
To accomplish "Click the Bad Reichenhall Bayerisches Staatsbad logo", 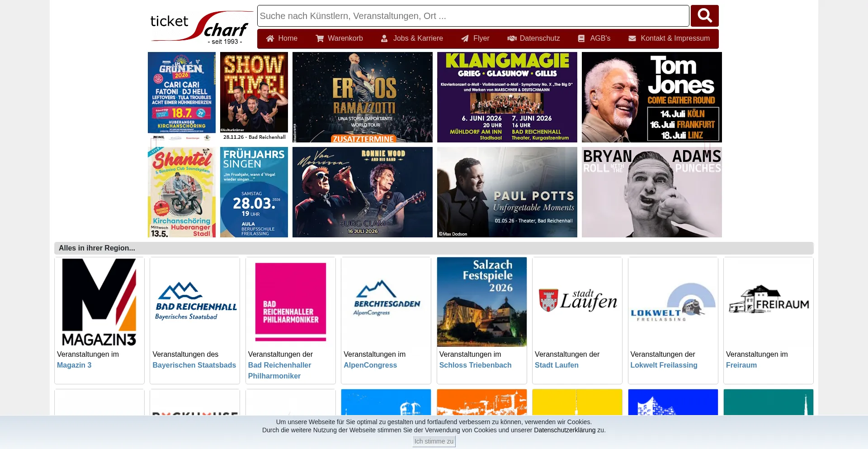I will [195, 302].
